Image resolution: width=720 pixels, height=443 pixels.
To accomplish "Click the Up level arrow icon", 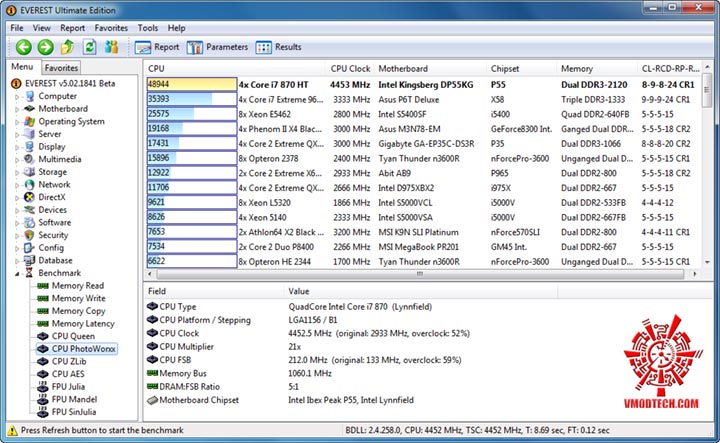I will click(68, 47).
